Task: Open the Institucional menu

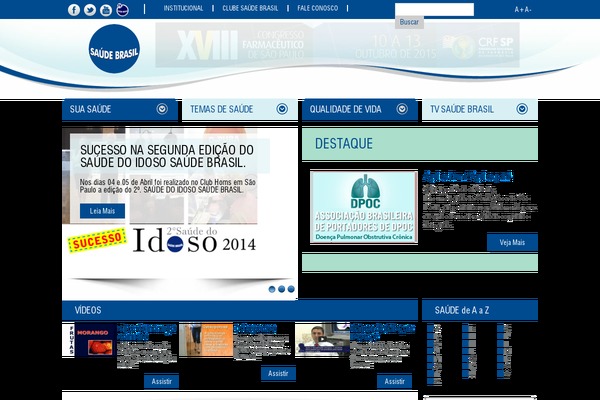Action: pyautogui.click(x=183, y=8)
